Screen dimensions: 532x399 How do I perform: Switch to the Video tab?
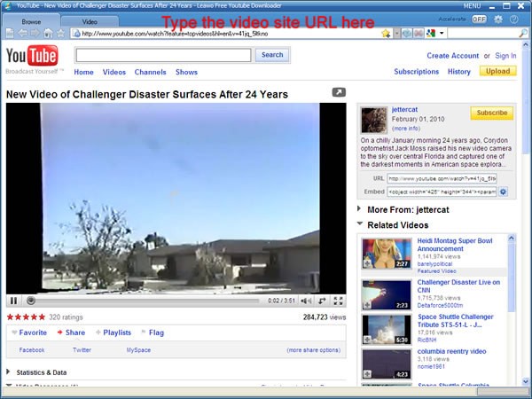coord(90,21)
